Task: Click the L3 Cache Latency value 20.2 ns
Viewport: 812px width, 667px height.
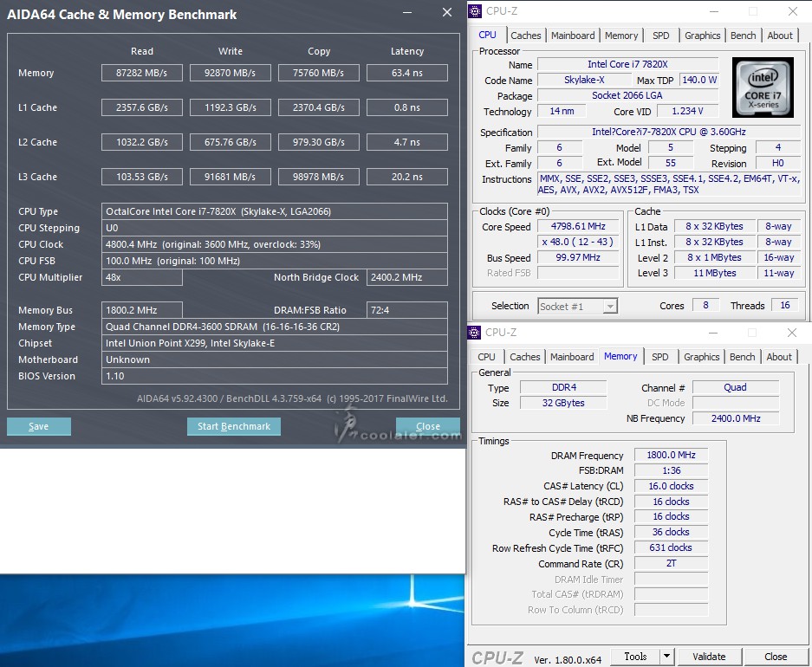Action: 407,177
